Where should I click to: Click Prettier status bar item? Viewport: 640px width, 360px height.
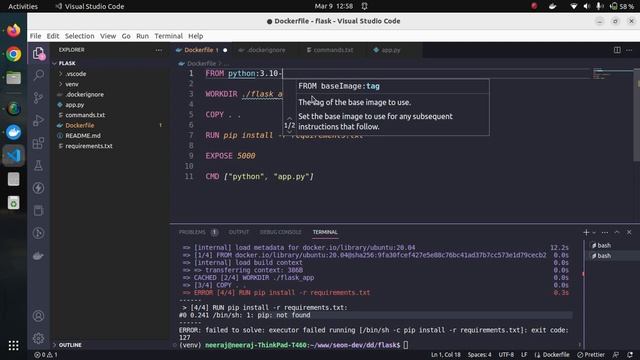591,355
